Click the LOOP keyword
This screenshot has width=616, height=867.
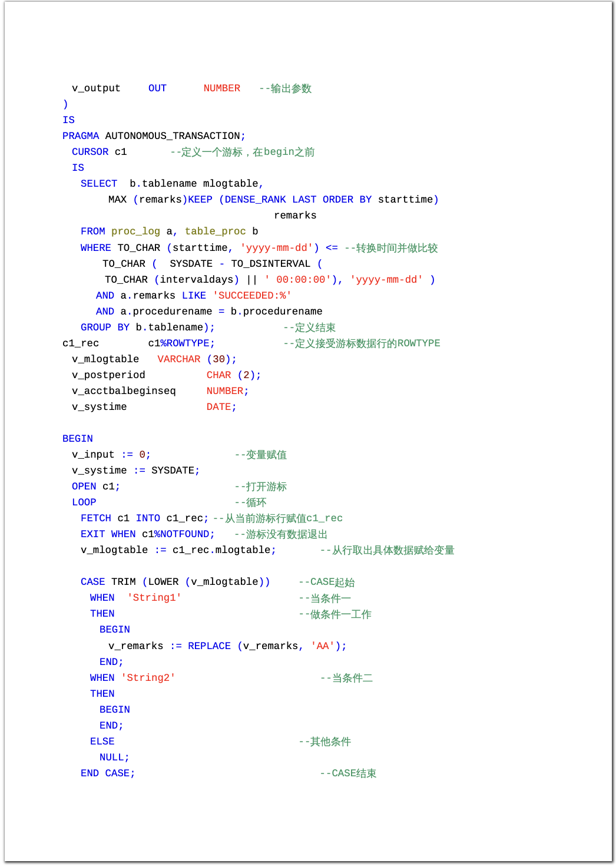(x=84, y=502)
